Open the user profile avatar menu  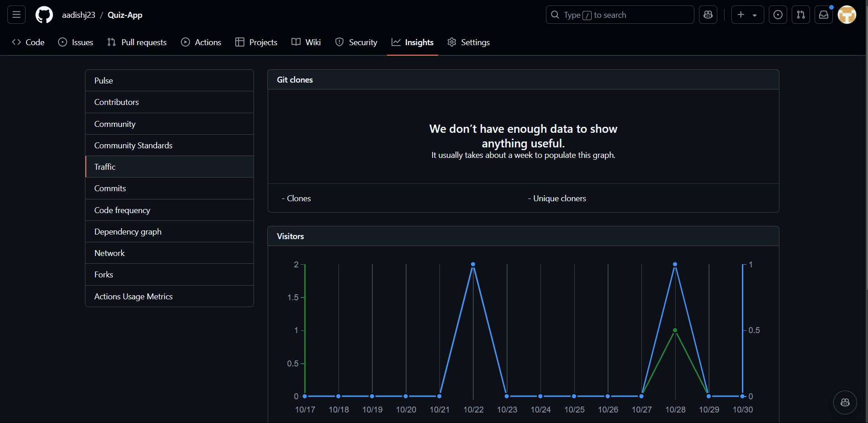(x=847, y=15)
